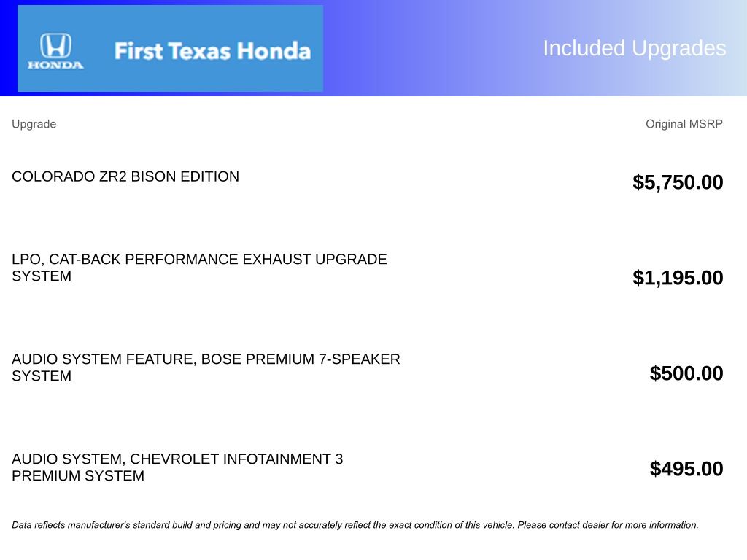Click the Honda H emblem logo

pyautogui.click(x=55, y=45)
